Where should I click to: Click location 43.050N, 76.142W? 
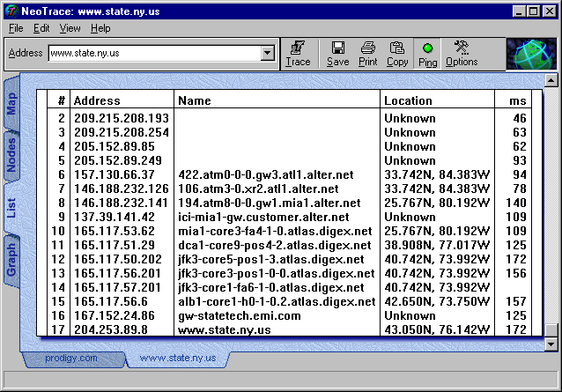pyautogui.click(x=437, y=329)
